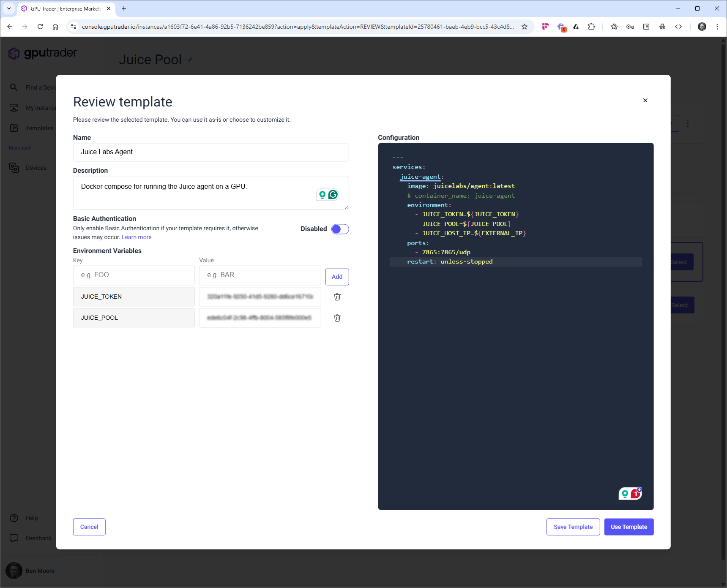Click the JUICE_TOKEN value field

[x=260, y=297]
